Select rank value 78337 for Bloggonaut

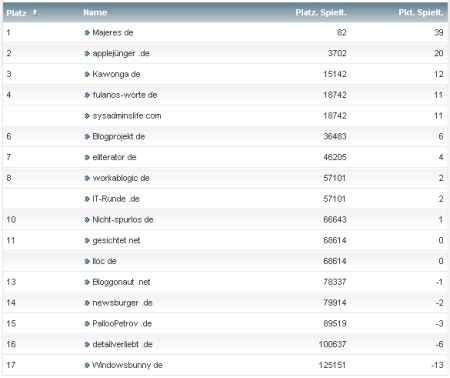335,282
